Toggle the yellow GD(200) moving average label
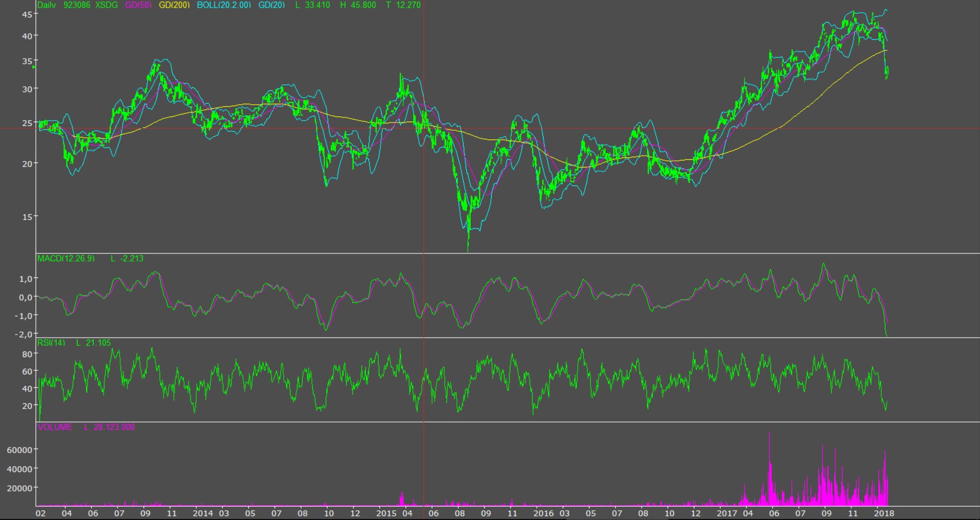Image resolution: width=980 pixels, height=520 pixels. [174, 5]
